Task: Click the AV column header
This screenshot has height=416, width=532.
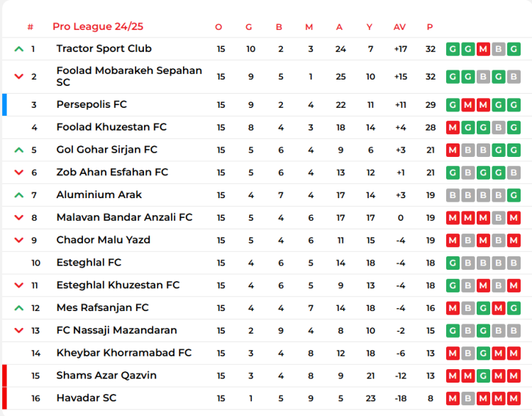Action: (399, 27)
